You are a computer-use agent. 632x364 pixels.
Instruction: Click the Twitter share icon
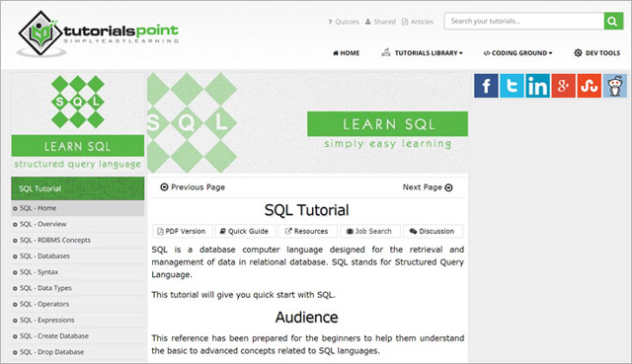tap(512, 86)
